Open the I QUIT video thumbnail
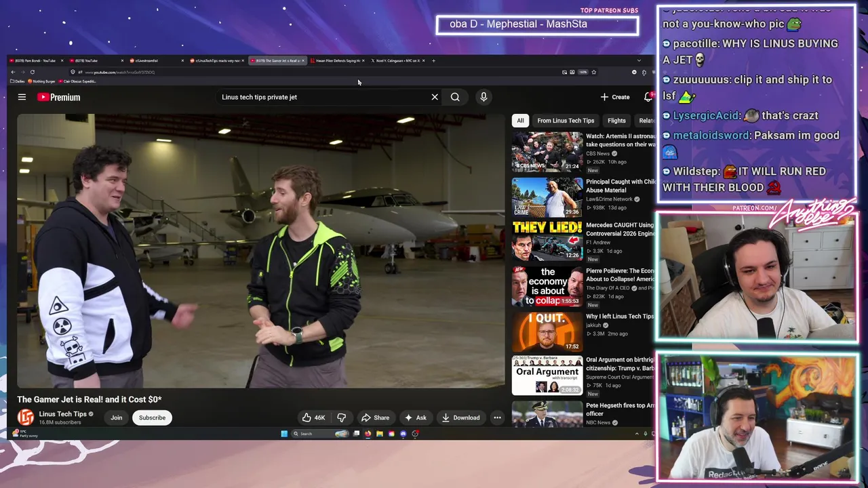Image resolution: width=868 pixels, height=488 pixels. [547, 331]
